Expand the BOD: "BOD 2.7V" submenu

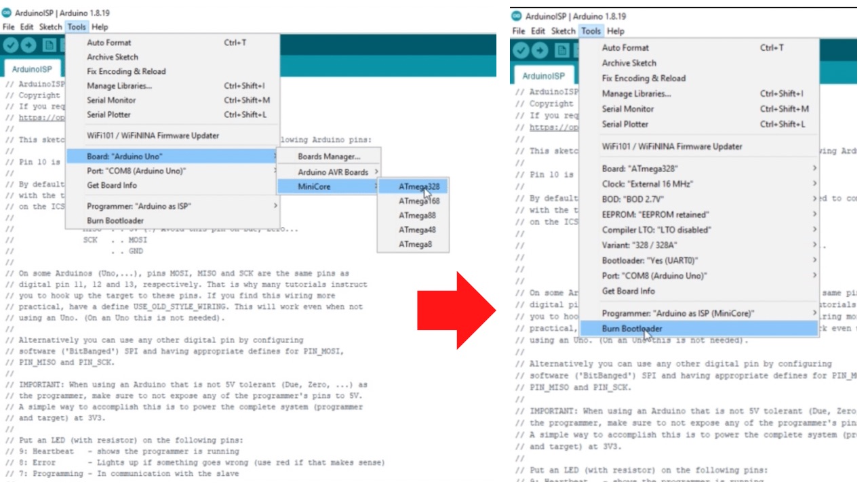pyautogui.click(x=699, y=199)
